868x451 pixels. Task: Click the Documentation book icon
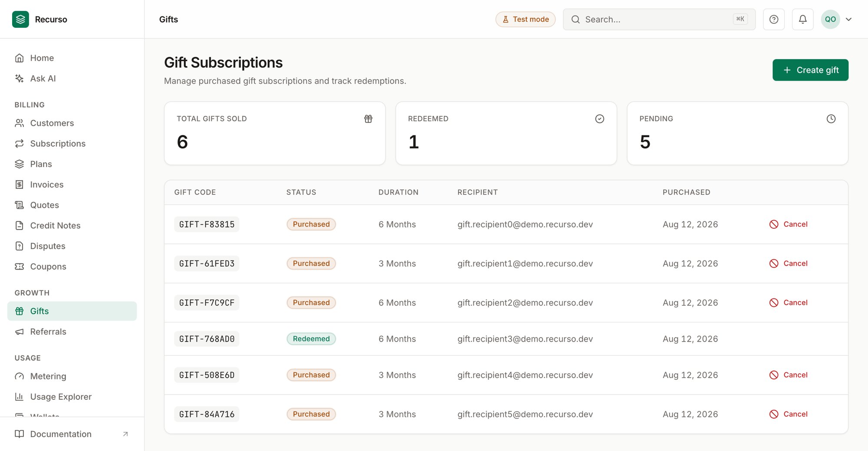pos(19,434)
